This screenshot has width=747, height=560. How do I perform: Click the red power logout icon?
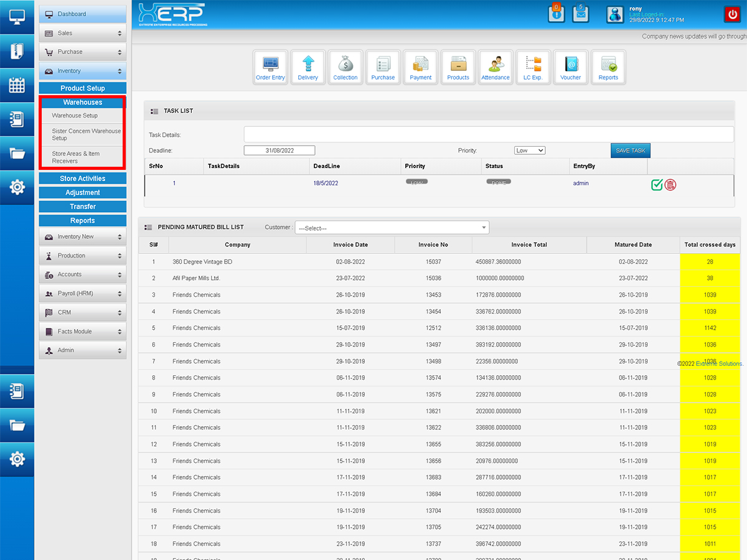click(x=731, y=14)
